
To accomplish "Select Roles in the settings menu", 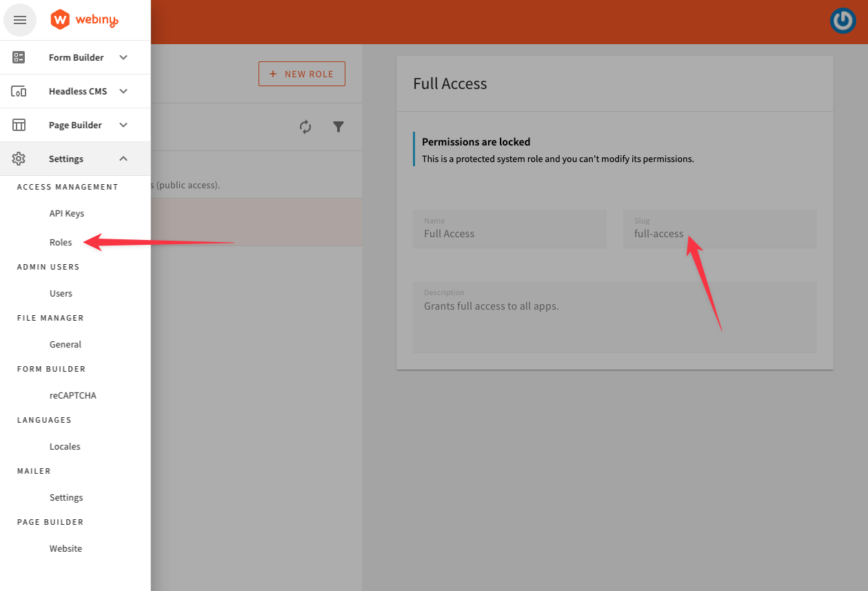I will pos(61,243).
